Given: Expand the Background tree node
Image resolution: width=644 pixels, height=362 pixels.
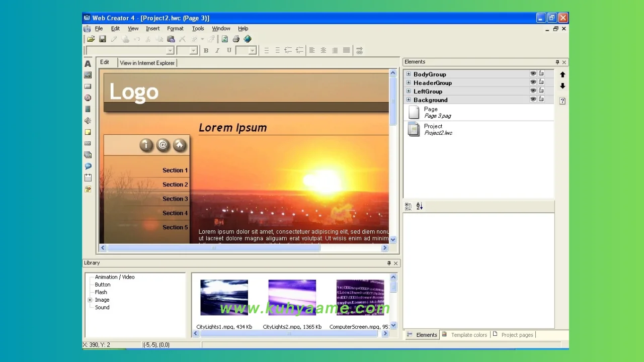Looking at the screenshot, I should click(x=409, y=100).
